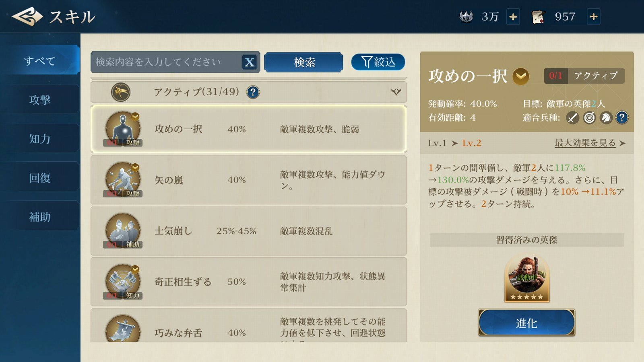Click the 敵軍複数混乱 description text

[x=306, y=231]
